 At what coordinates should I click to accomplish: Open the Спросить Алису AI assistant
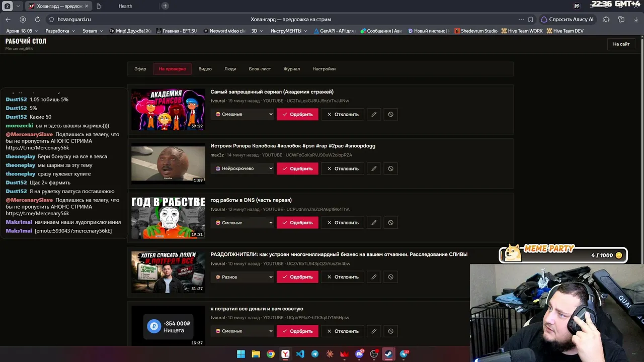567,19
